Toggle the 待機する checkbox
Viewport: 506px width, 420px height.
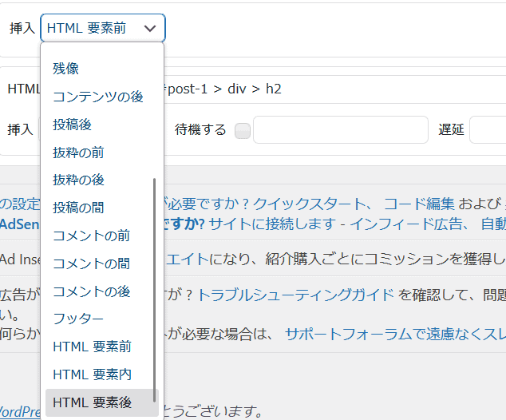coord(243,130)
